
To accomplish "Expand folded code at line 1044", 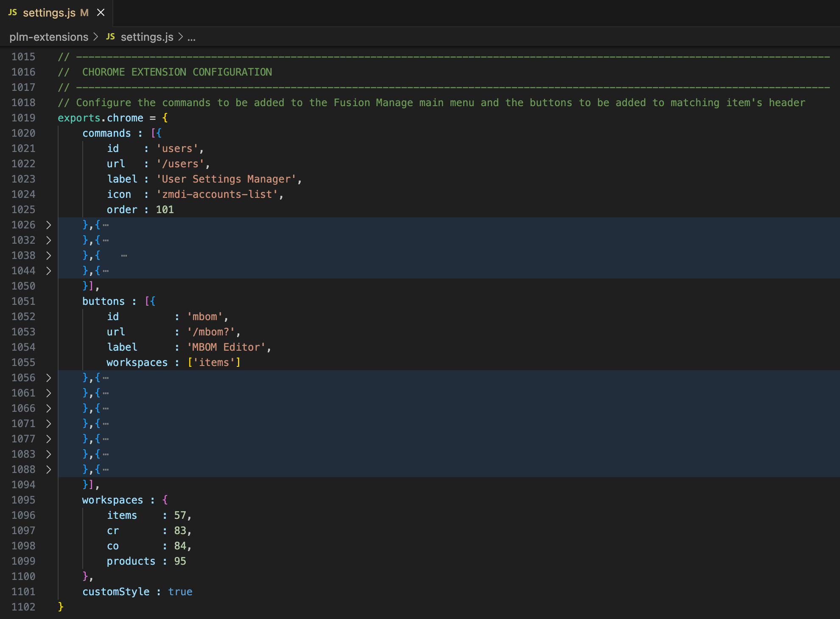I will click(x=48, y=271).
